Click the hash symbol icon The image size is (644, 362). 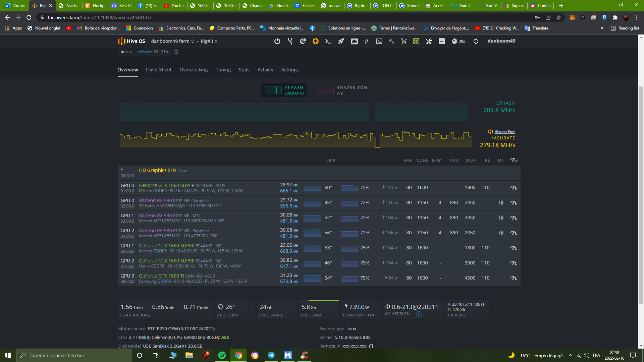pyautogui.click(x=367, y=41)
